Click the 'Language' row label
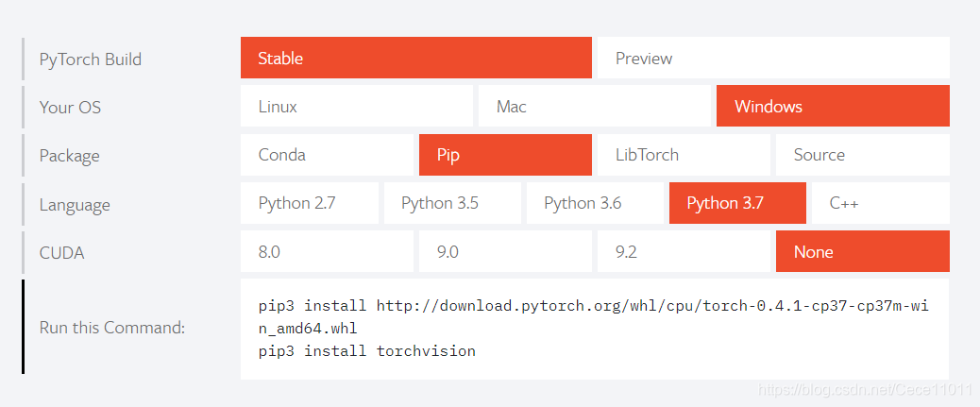 (x=75, y=204)
